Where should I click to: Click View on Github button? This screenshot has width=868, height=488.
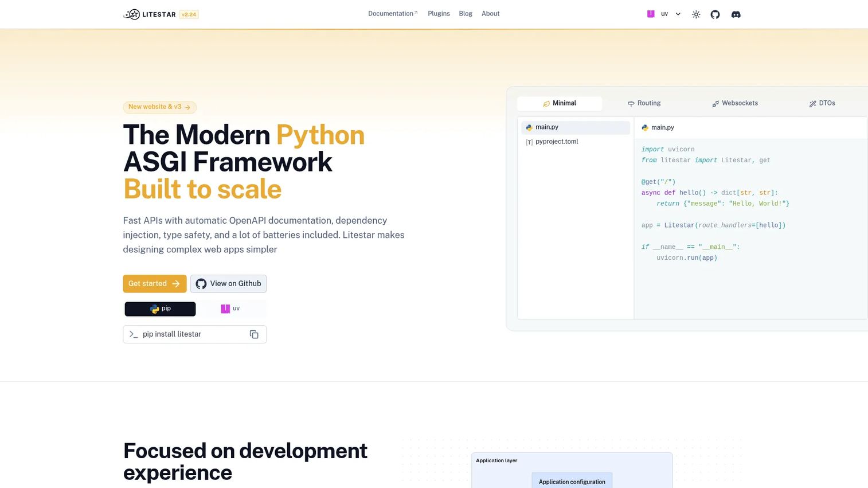tap(228, 284)
